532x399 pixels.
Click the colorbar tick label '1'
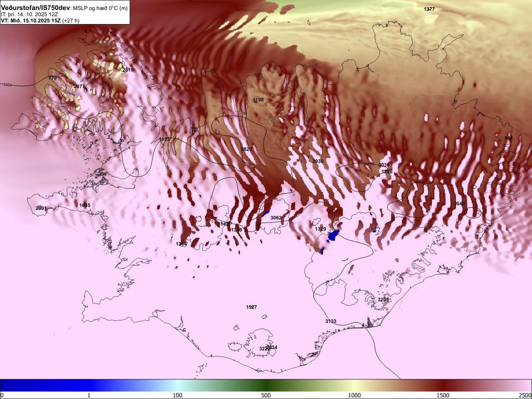89,395
